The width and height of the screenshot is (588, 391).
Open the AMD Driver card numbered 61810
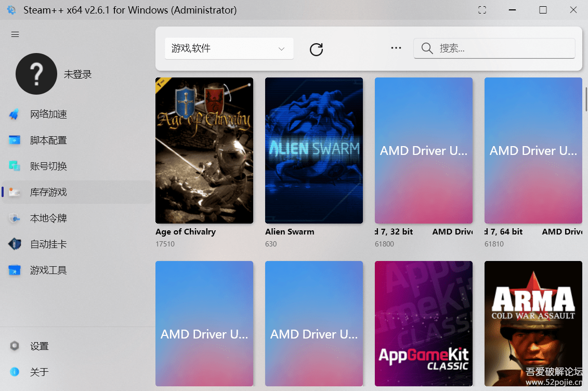coord(533,150)
